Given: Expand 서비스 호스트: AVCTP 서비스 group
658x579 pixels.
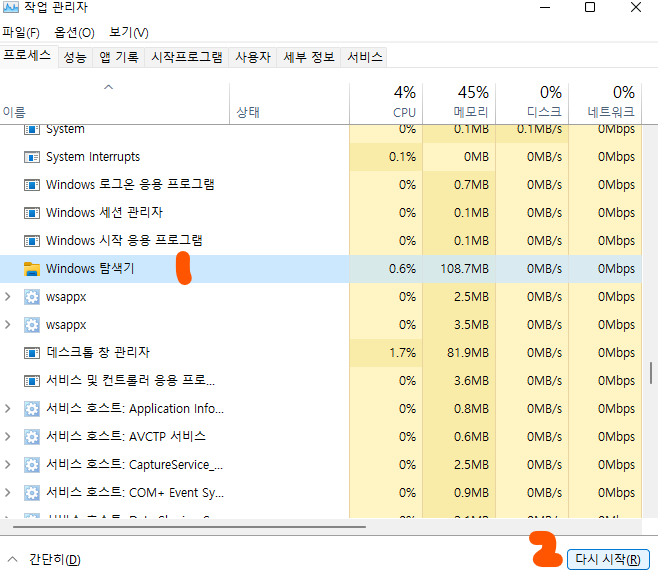Looking at the screenshot, I should (8, 437).
